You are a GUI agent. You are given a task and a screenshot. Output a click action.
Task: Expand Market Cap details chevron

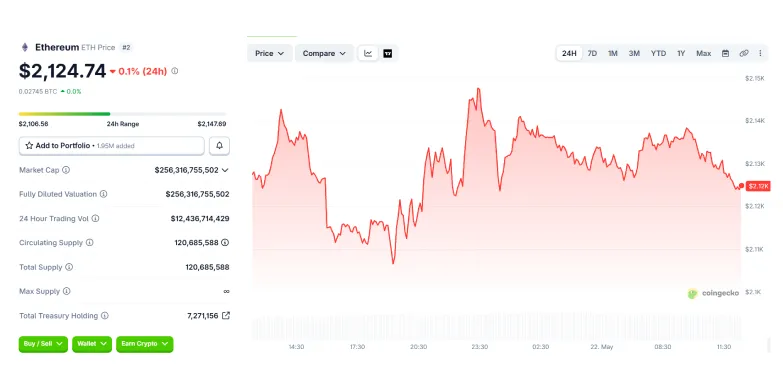click(x=225, y=170)
